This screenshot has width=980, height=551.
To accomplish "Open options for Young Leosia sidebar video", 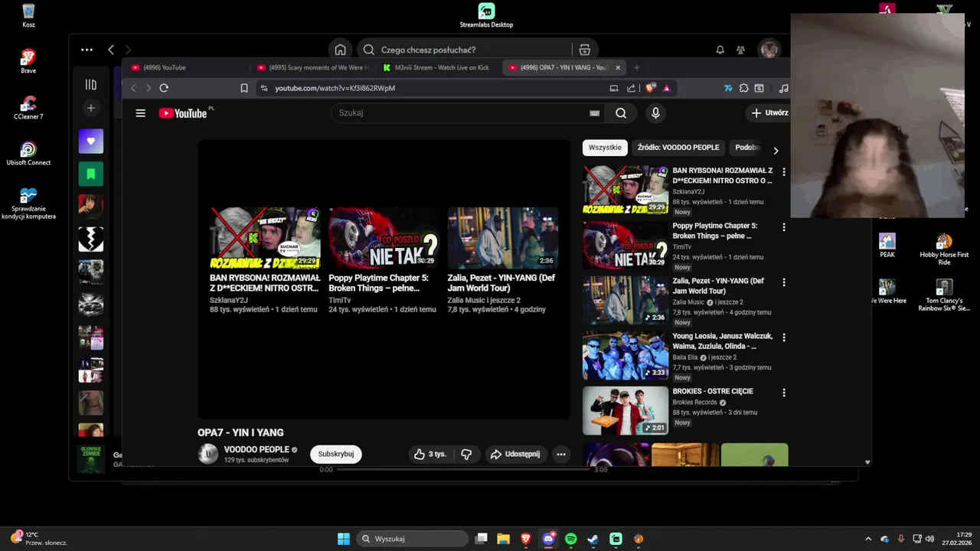I will tap(783, 337).
